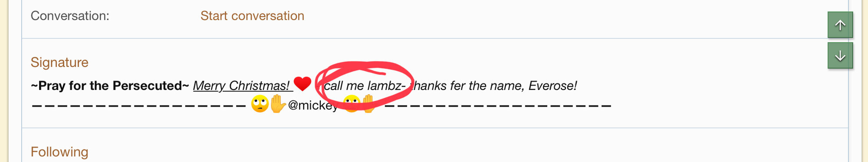The width and height of the screenshot is (868, 162).
Task: Click the Conversation: label
Action: 70,16
